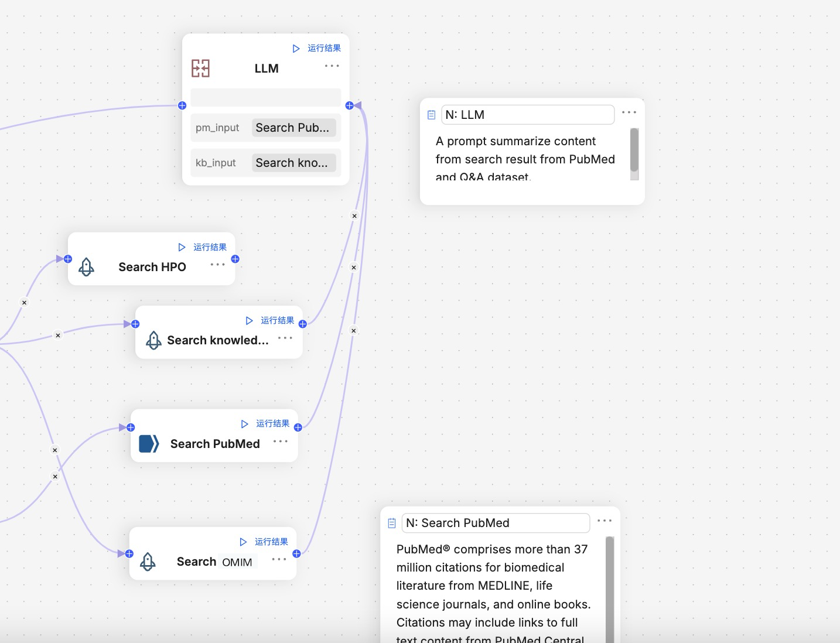Open Search PubMed node more options
The height and width of the screenshot is (643, 840).
pos(281,442)
